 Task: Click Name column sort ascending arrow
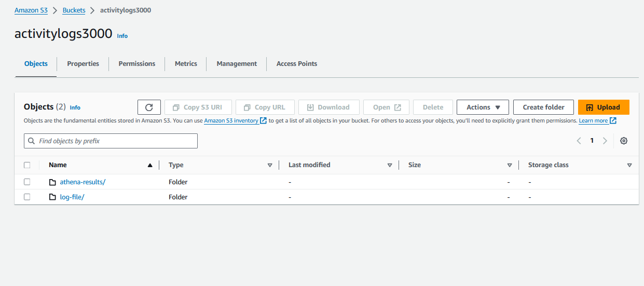[150, 165]
